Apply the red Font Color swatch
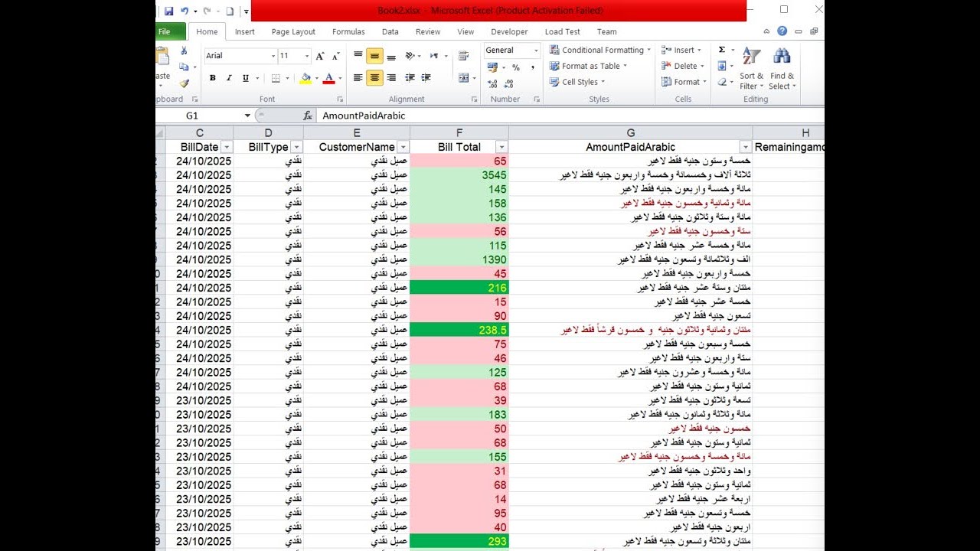 [x=328, y=78]
